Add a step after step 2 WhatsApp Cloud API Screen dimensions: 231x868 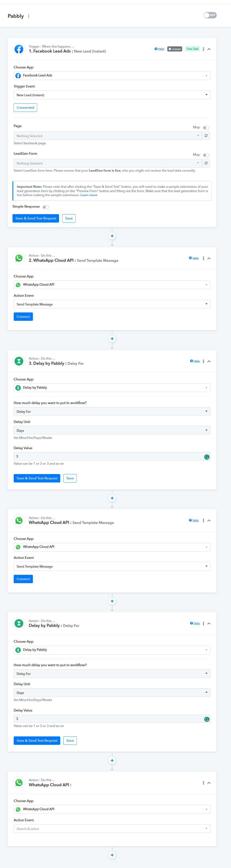coord(112,339)
